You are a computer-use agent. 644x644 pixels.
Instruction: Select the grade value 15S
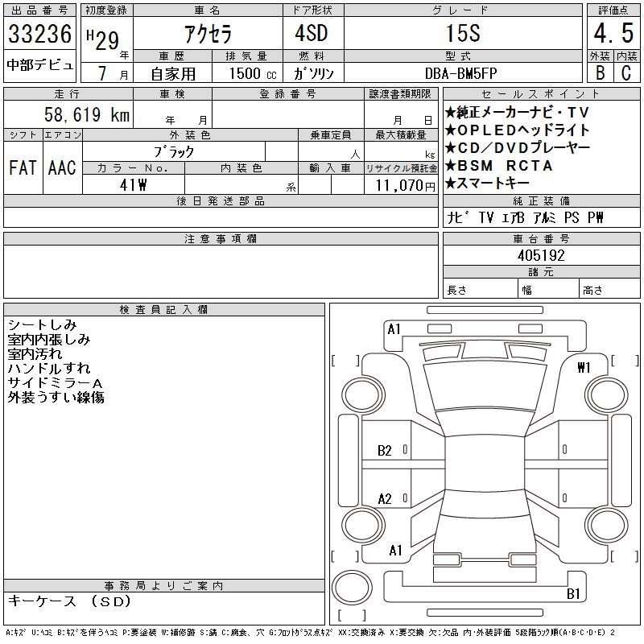[x=463, y=33]
